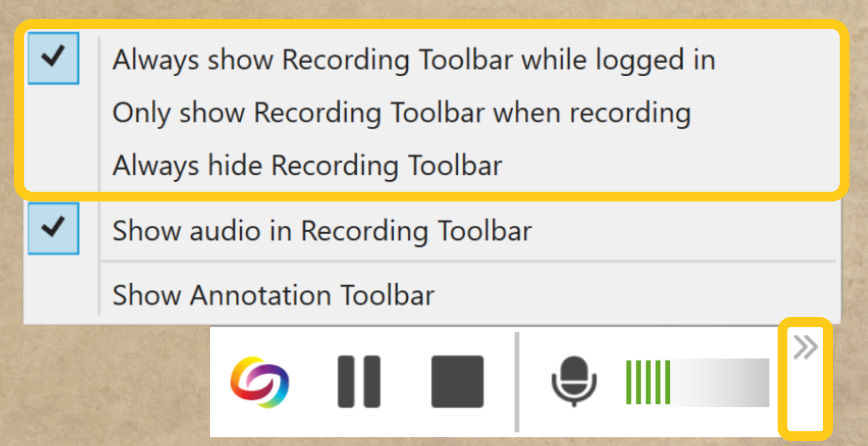Screen dimensions: 868x446
Task: Choose 'Show Annotation Toolbar' from the menu
Action: click(x=273, y=295)
